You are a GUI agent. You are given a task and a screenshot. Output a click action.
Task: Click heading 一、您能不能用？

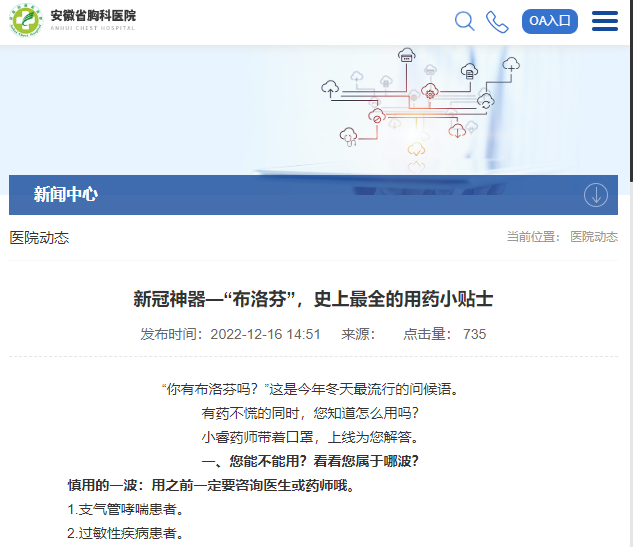click(x=310, y=461)
